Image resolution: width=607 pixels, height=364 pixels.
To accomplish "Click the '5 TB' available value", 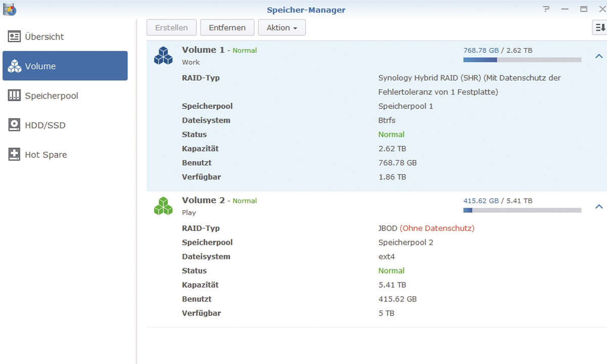I will tap(386, 313).
